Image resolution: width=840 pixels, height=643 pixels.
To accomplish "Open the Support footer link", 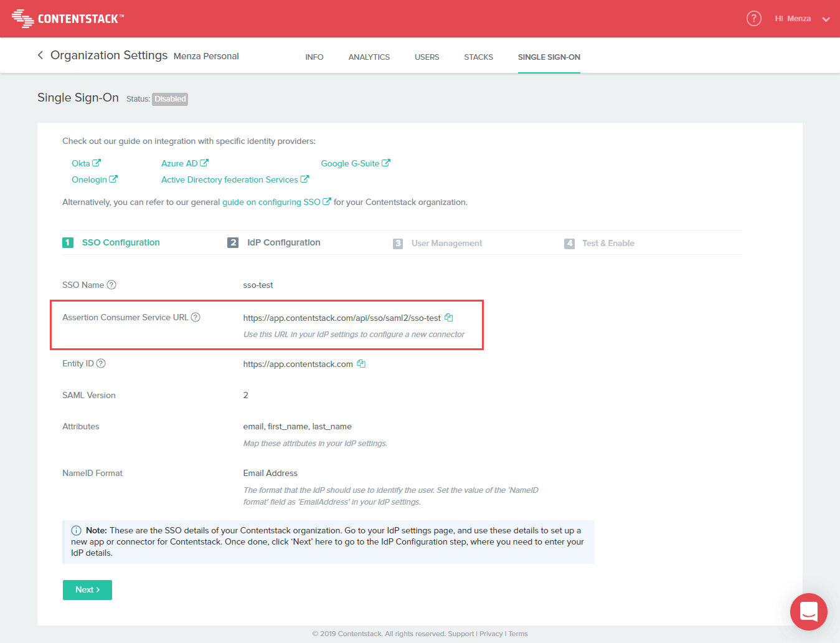I will click(461, 634).
